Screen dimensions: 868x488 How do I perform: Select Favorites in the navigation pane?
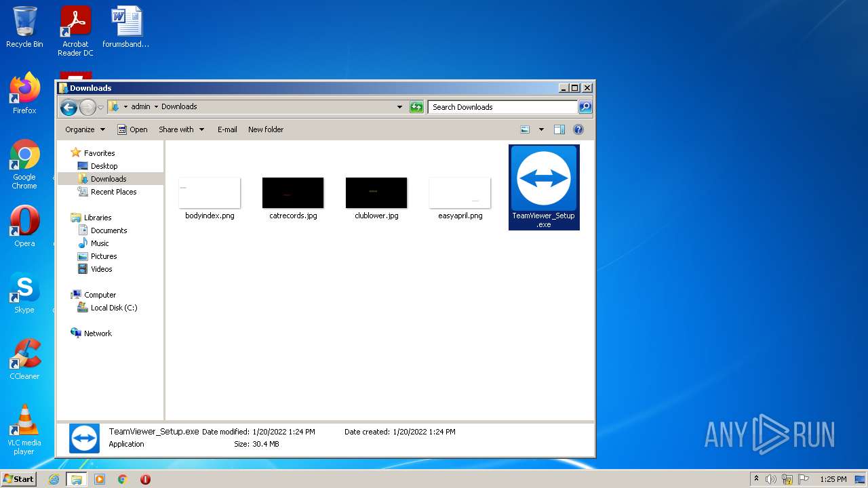[99, 153]
